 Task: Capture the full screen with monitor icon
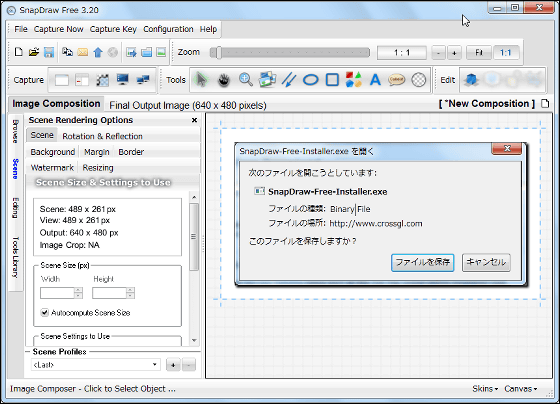click(x=122, y=80)
